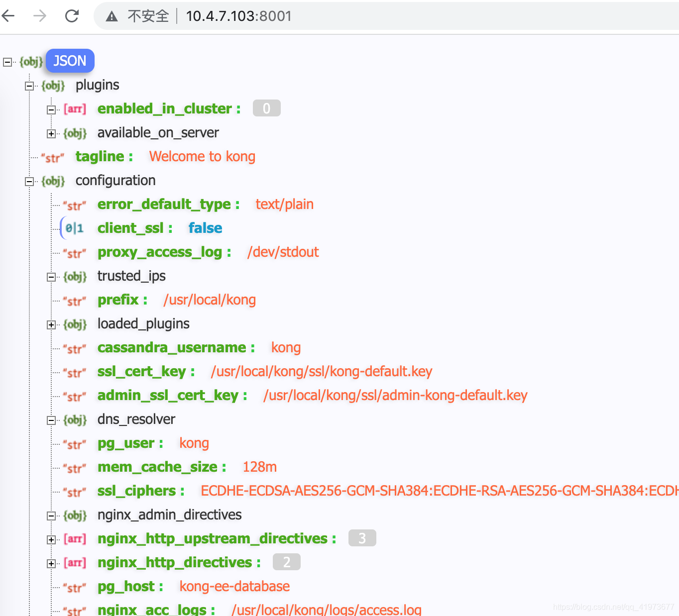Collapse the dns_resolver object node
Image resolution: width=679 pixels, height=616 pixels.
pos(51,420)
